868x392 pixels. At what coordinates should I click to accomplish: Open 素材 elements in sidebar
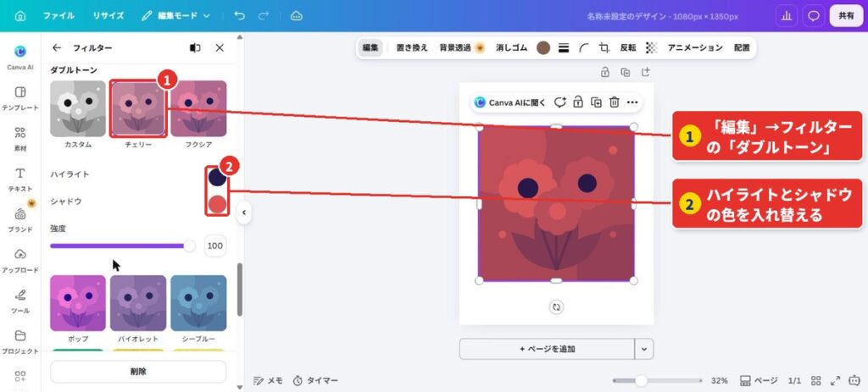tap(20, 139)
